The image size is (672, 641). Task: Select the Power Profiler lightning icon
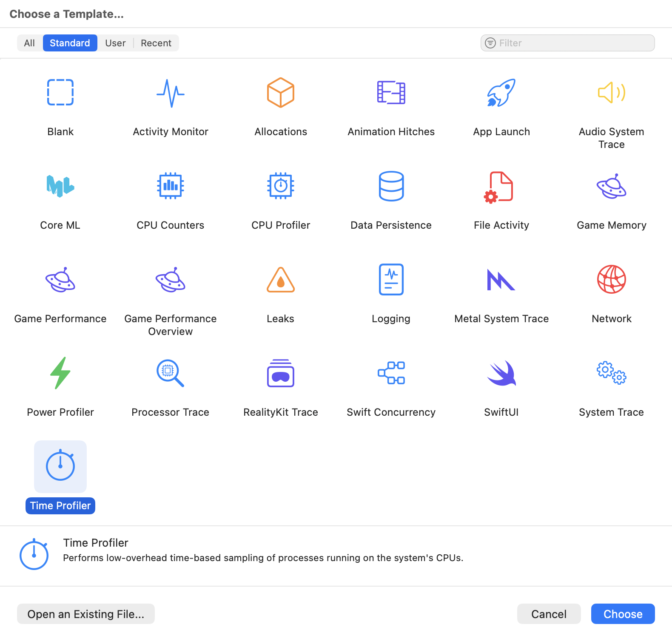pyautogui.click(x=60, y=373)
